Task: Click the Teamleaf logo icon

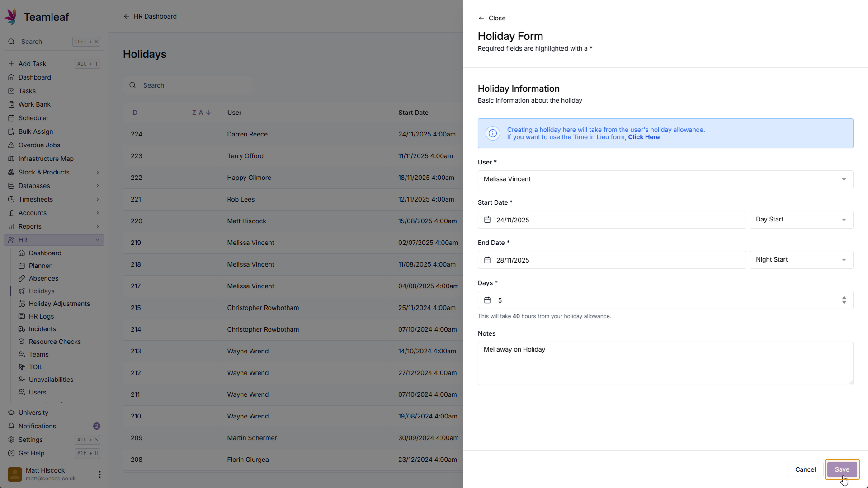Action: tap(11, 17)
